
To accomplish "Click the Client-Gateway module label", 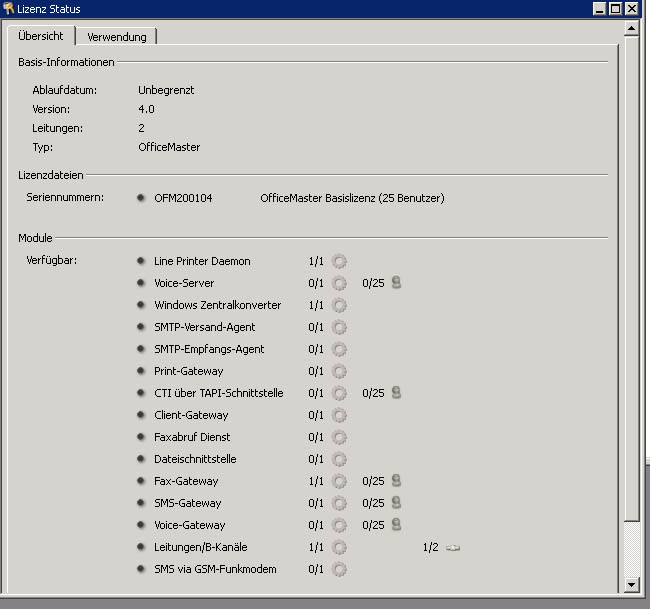I will [x=190, y=415].
